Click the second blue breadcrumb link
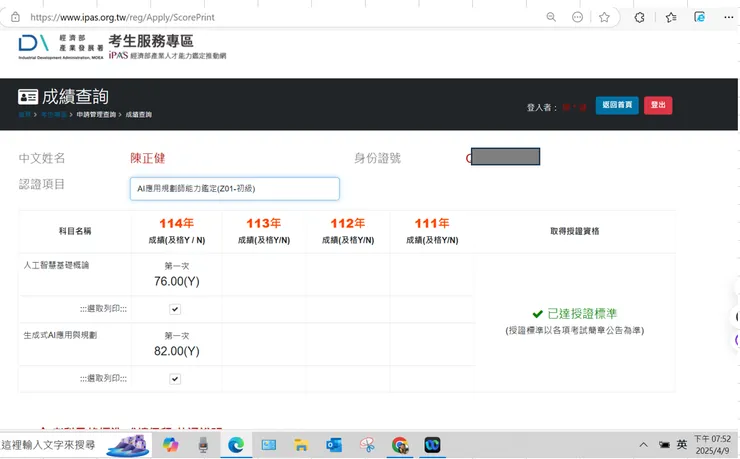 (53, 115)
